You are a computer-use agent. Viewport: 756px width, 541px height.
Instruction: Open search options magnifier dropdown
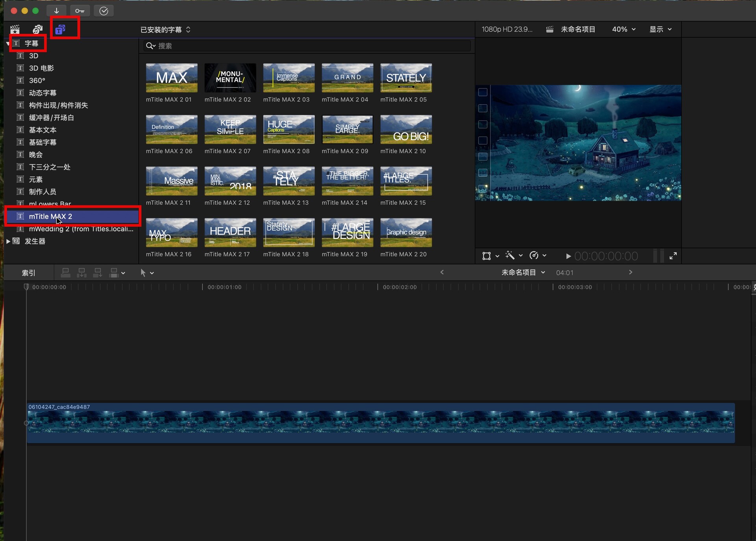pos(151,46)
